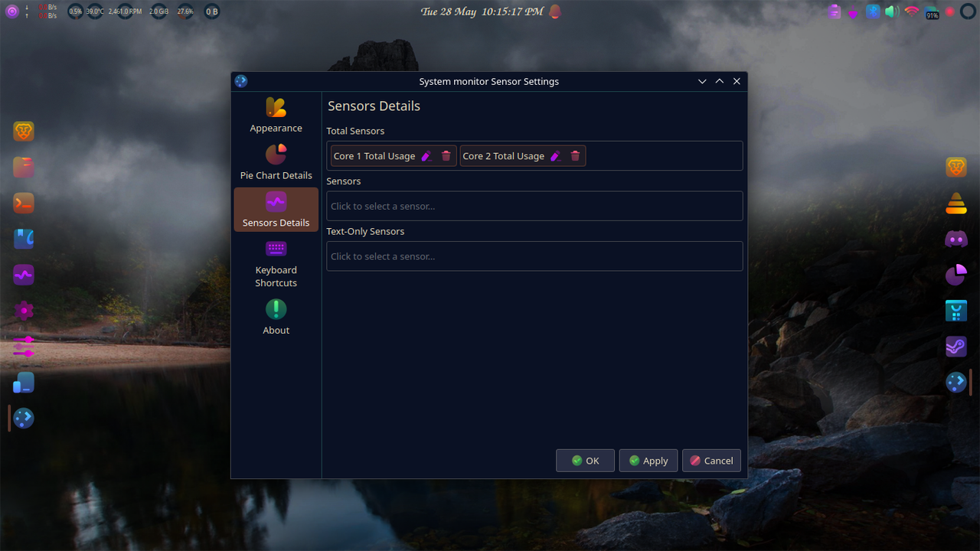Click the Text-Only Sensors field
980x551 pixels.
(x=534, y=256)
